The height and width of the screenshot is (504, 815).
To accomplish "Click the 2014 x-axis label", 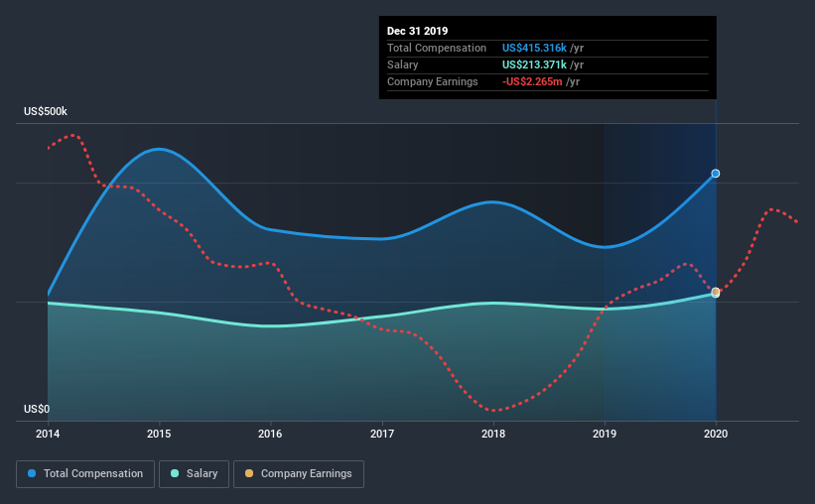I will [48, 434].
